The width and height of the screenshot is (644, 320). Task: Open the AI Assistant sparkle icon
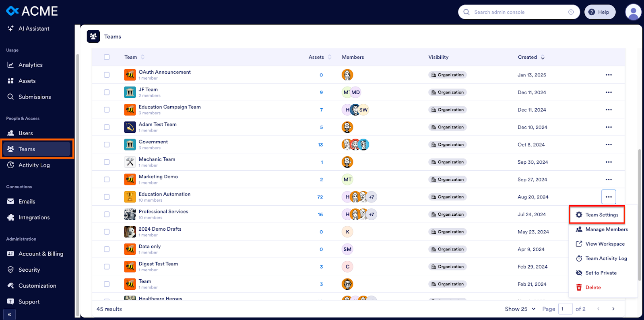pyautogui.click(x=10, y=29)
